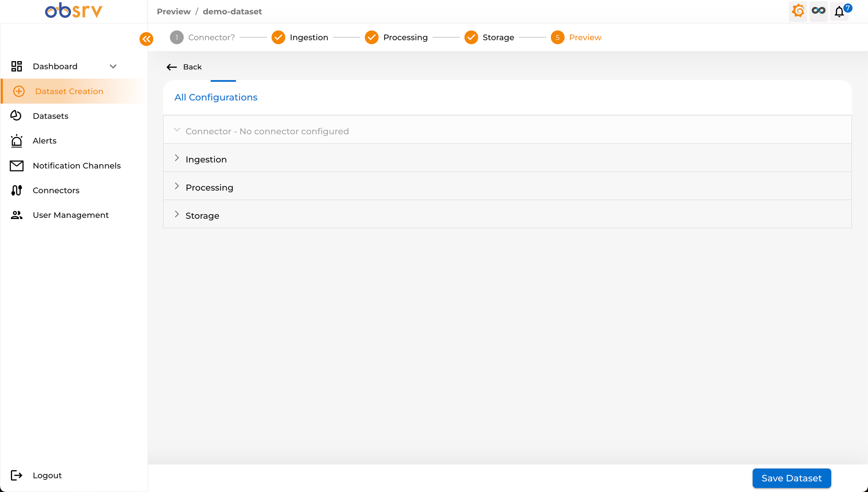The width and height of the screenshot is (868, 492).
Task: Collapse the sidebar with double-arrow icon
Action: 146,39
